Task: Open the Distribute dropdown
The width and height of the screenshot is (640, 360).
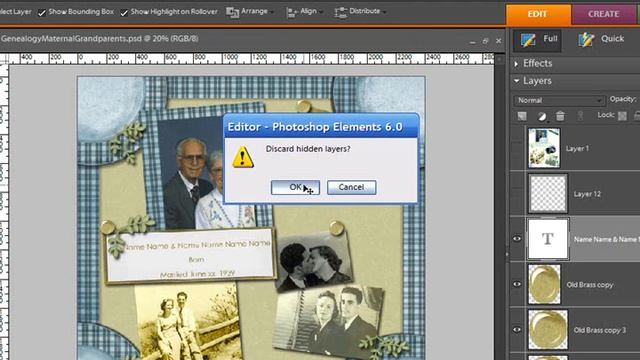Action: click(x=360, y=12)
